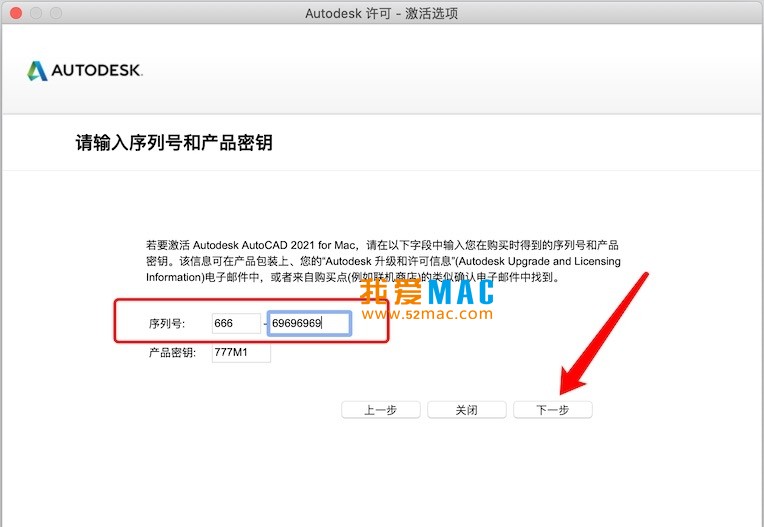Click the serial number field containing 666

point(236,323)
